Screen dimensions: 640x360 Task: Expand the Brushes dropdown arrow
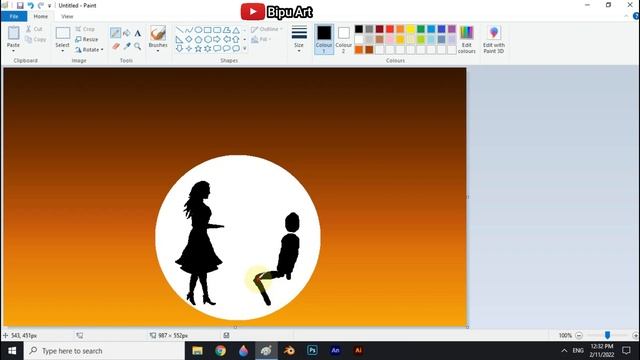click(x=158, y=51)
